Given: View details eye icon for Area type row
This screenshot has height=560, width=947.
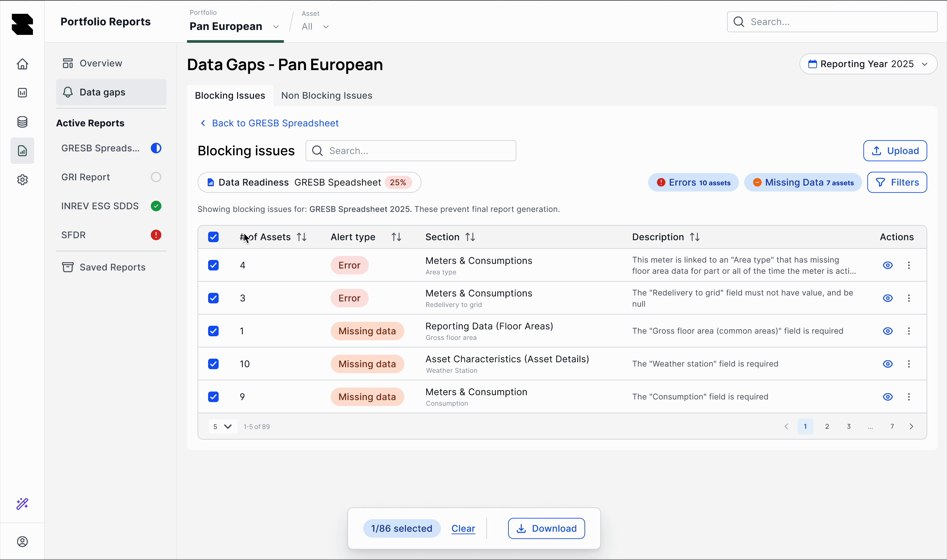Looking at the screenshot, I should 888,265.
